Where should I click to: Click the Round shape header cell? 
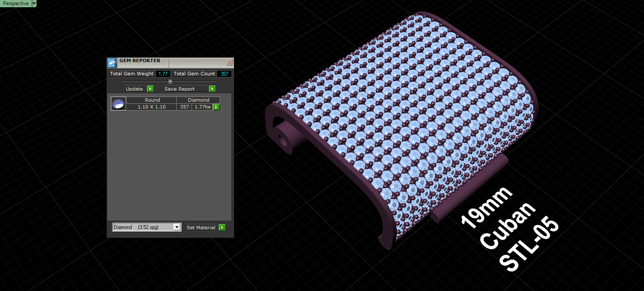point(152,100)
